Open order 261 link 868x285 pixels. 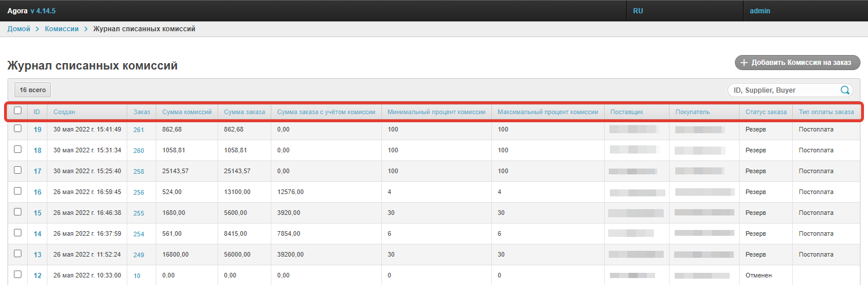[x=138, y=130]
